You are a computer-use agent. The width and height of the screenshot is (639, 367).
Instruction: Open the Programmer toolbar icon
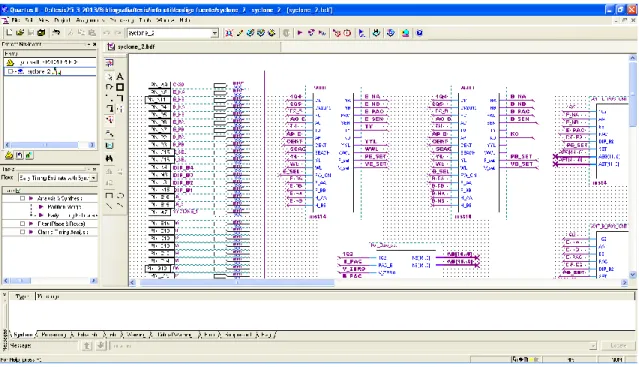[x=376, y=33]
